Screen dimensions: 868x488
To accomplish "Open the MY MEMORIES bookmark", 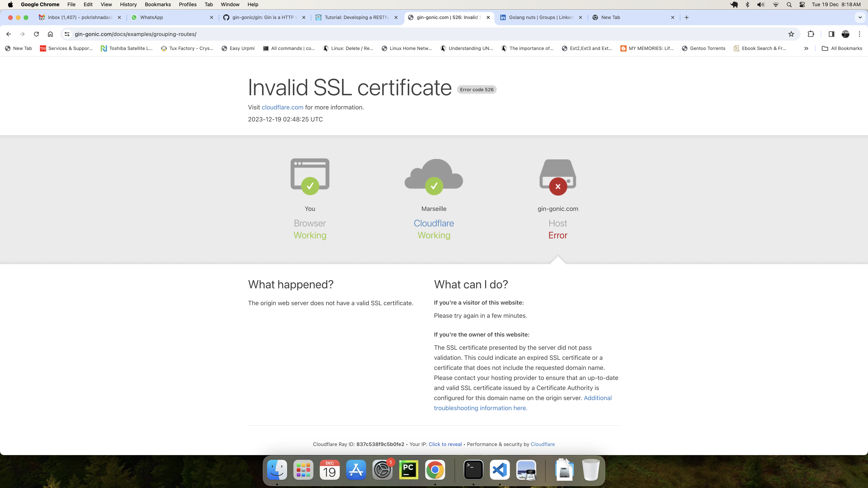I will pyautogui.click(x=647, y=48).
